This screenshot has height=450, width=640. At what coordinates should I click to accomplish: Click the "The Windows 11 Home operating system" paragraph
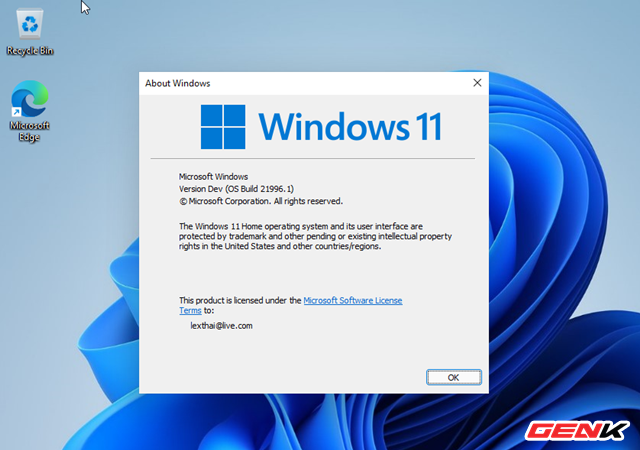pyautogui.click(x=315, y=236)
